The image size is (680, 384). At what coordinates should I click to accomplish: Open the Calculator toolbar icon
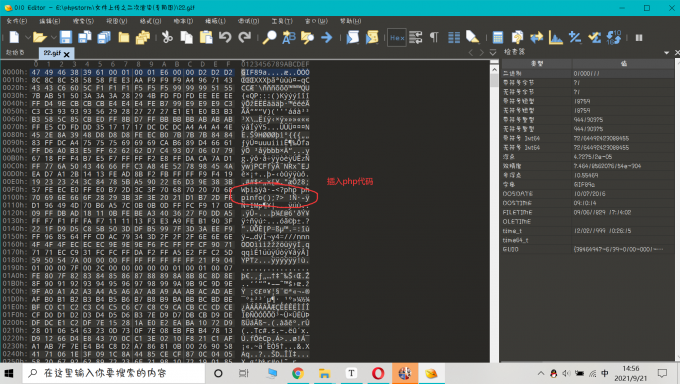(x=497, y=37)
